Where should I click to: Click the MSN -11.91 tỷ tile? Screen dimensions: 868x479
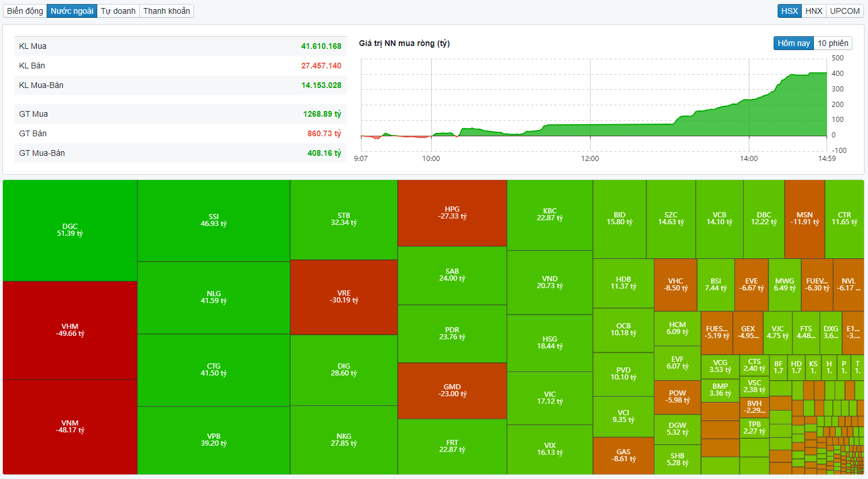805,219
